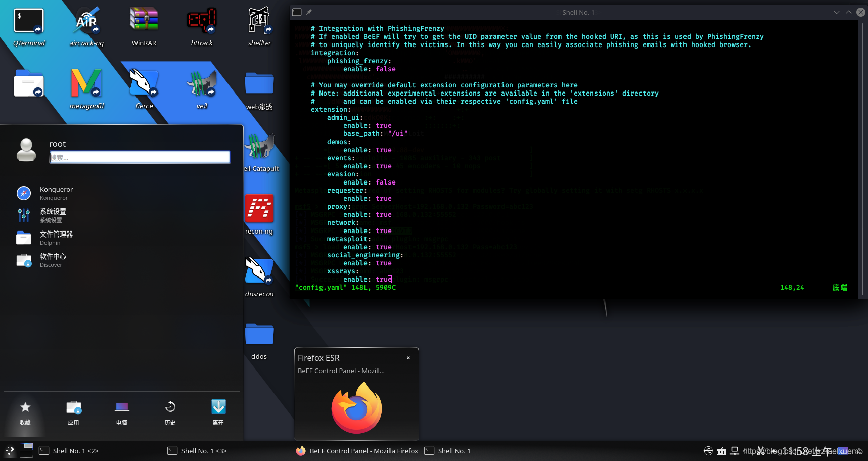This screenshot has height=461, width=868.
Task: Click the 'metasploit:' line in terminal
Action: tap(349, 239)
